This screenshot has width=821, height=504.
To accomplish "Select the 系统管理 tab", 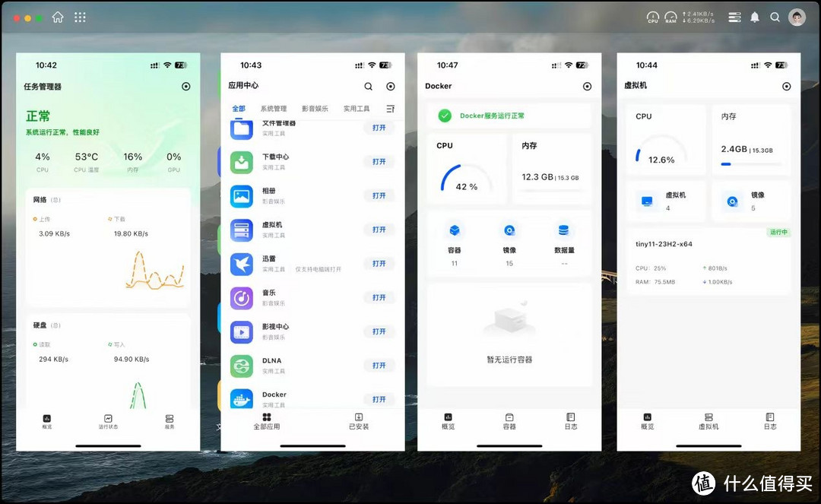I will (x=274, y=109).
